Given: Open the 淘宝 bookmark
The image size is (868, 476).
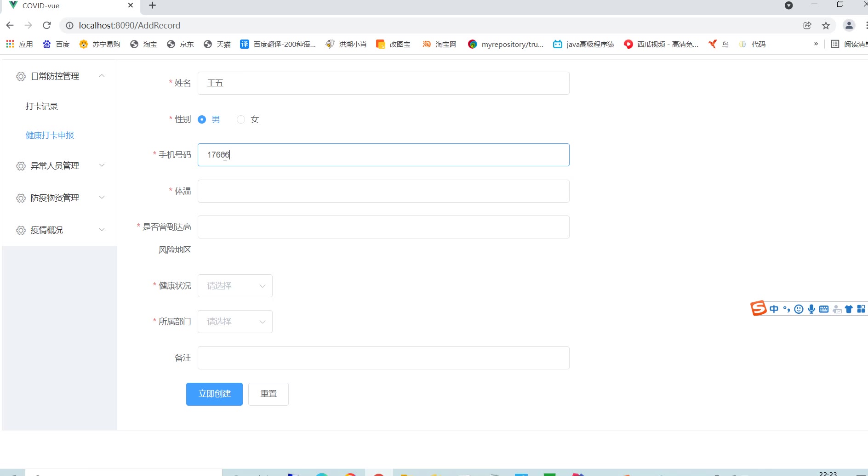Looking at the screenshot, I should [143, 44].
